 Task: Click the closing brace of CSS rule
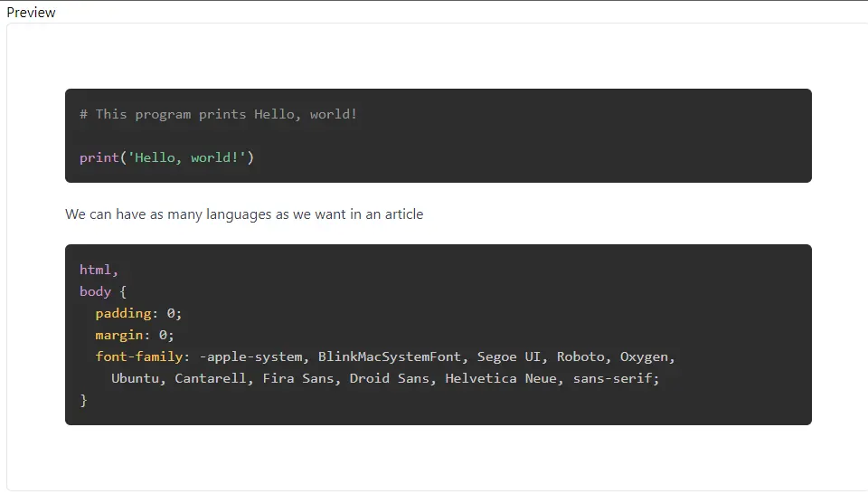(x=84, y=400)
